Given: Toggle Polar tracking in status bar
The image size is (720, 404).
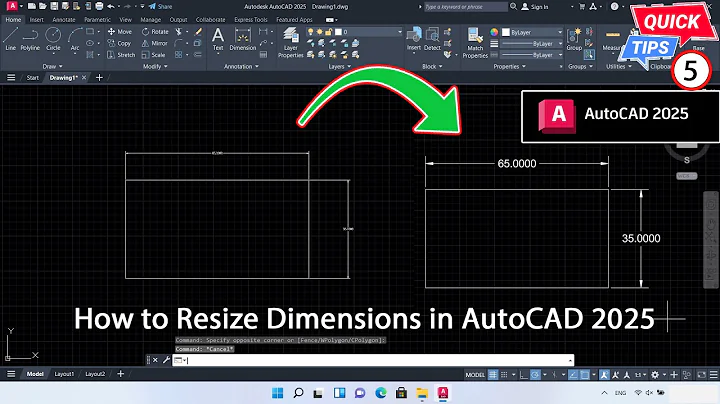Looking at the screenshot, I should tap(535, 375).
